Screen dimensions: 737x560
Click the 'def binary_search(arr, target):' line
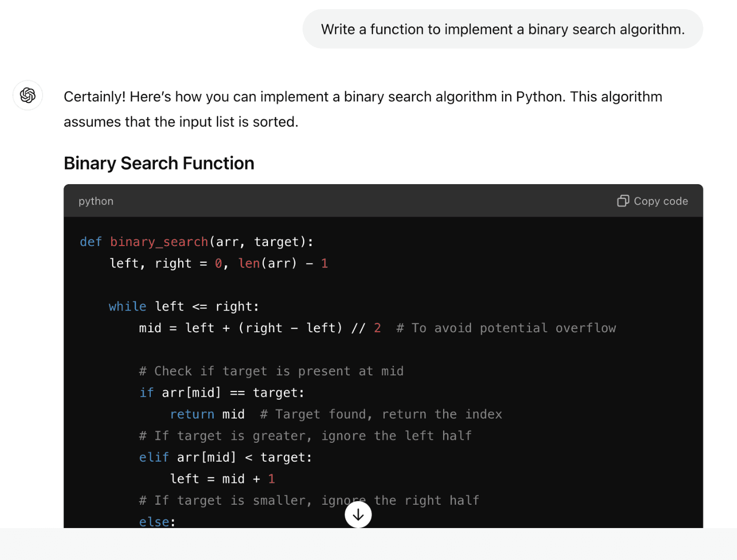[196, 242]
